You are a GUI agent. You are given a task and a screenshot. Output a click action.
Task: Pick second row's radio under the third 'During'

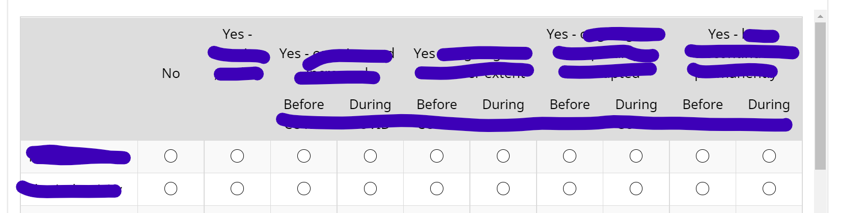pos(636,189)
